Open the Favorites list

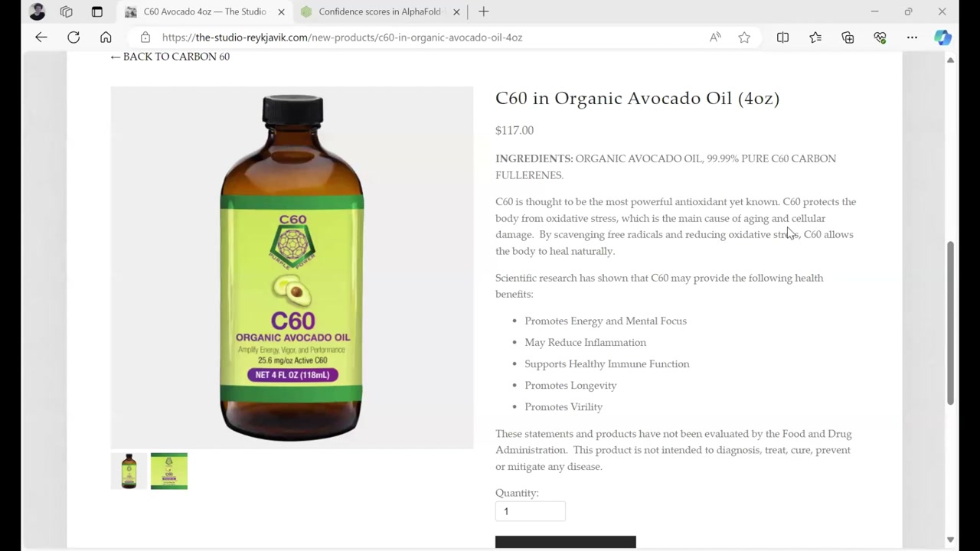(x=815, y=37)
